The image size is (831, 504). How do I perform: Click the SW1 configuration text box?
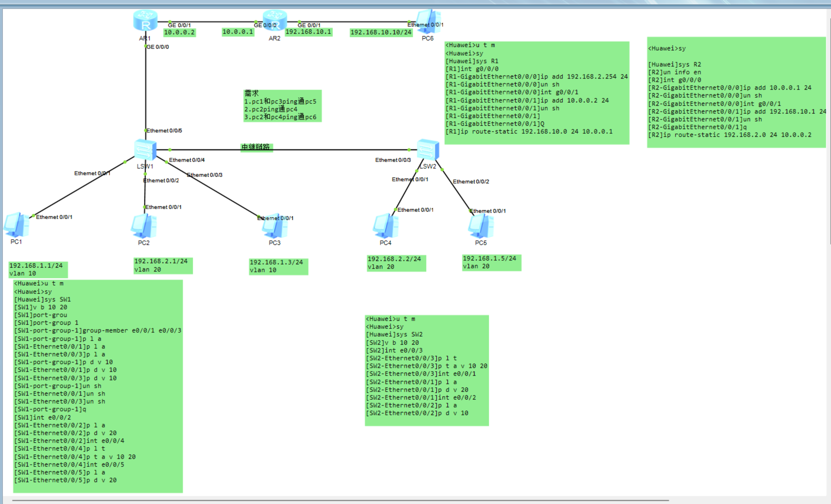tap(98, 386)
